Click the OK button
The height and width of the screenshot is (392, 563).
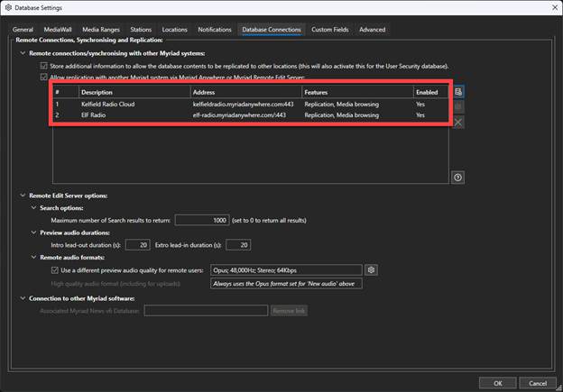(x=498, y=383)
